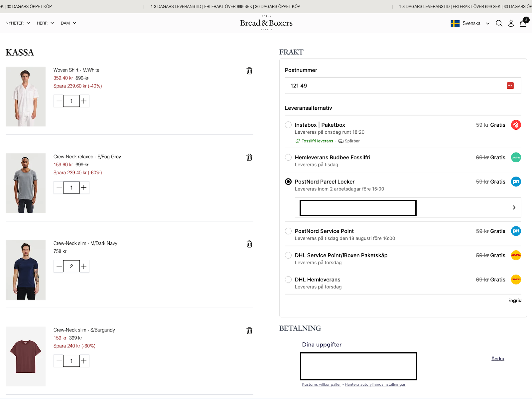532x399 pixels.
Task: Click the Swedish flag icon
Action: pyautogui.click(x=455, y=23)
